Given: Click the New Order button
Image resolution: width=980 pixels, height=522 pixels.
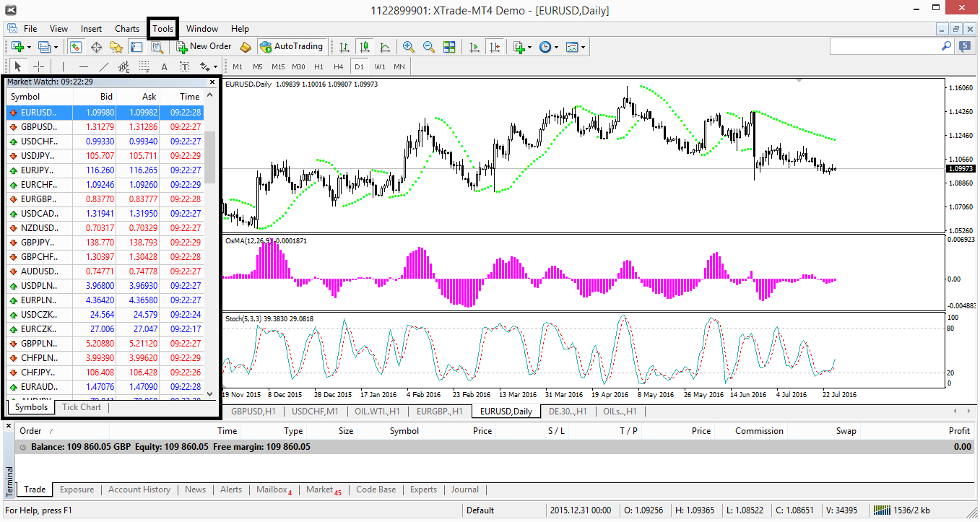Looking at the screenshot, I should [204, 47].
